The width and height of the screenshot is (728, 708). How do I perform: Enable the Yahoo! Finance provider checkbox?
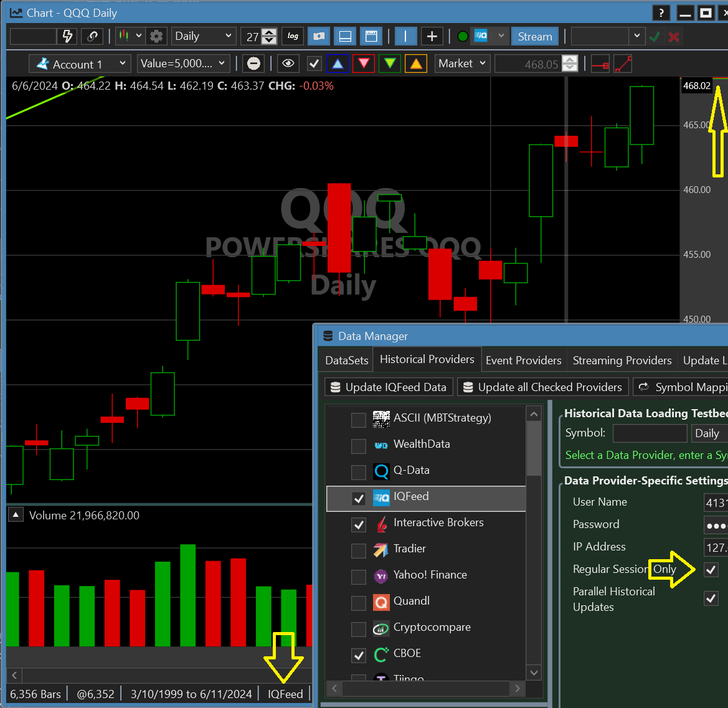(x=359, y=577)
